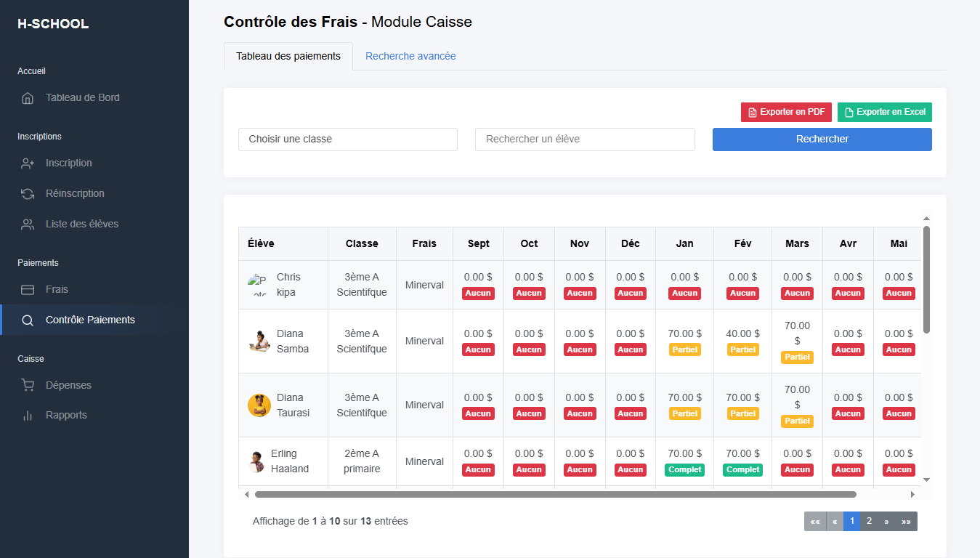Select the Tableau des paiements tab
Viewport: 980px width, 558px height.
tap(288, 56)
